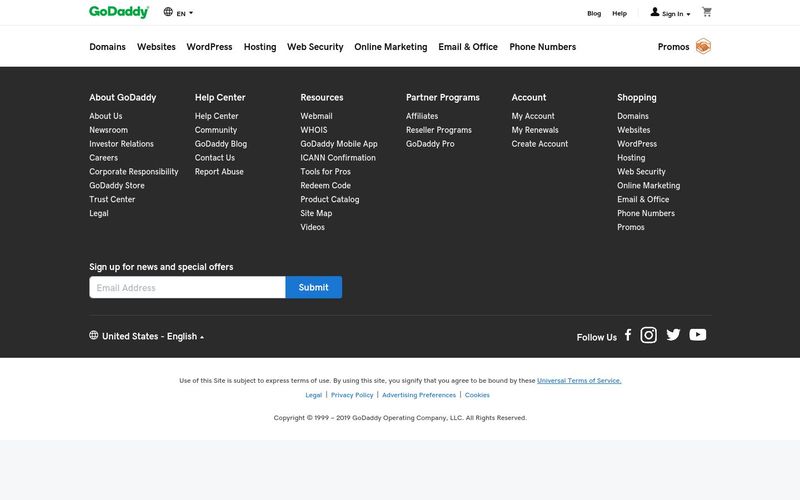Click the globe language icon in header
This screenshot has width=800, height=500.
pos(168,12)
